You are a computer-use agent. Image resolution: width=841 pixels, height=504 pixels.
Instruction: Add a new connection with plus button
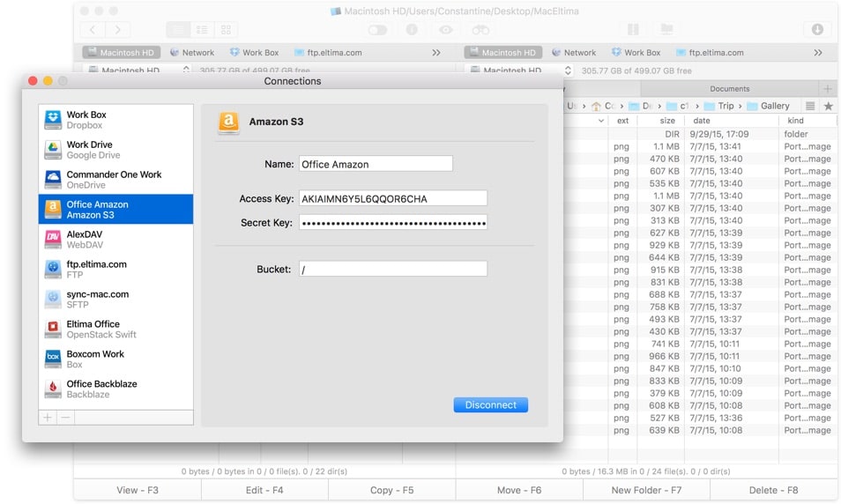pos(48,417)
